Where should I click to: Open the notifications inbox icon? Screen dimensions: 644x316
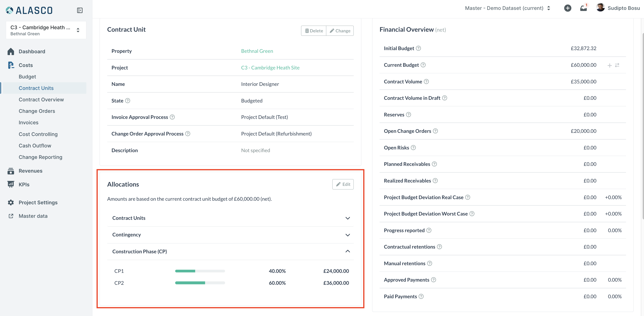click(583, 8)
